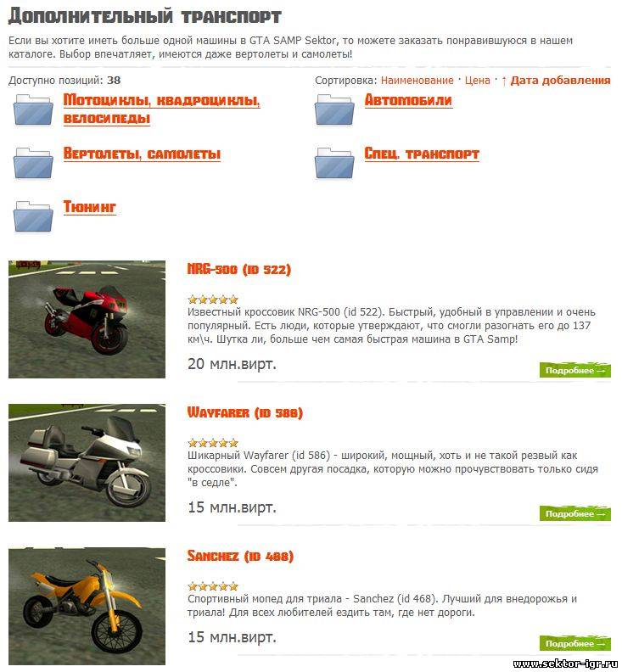Select the folder icon beside Спец. транспорт
This screenshot has width=622, height=672.
click(x=334, y=163)
